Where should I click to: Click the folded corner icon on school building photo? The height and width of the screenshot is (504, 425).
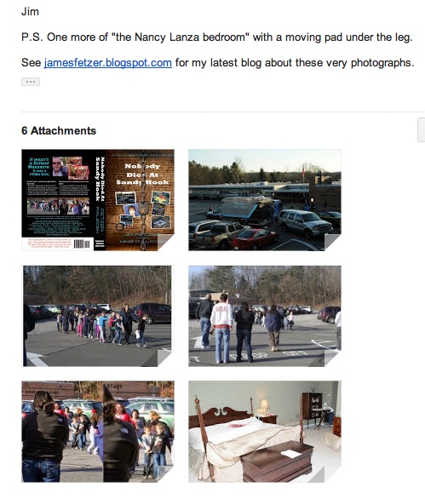click(x=332, y=243)
